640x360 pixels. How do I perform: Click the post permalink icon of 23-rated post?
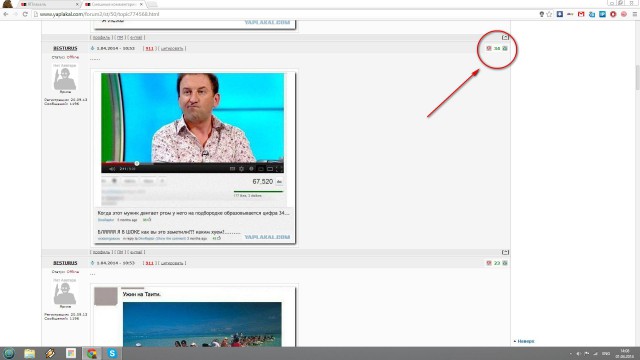(x=92, y=263)
